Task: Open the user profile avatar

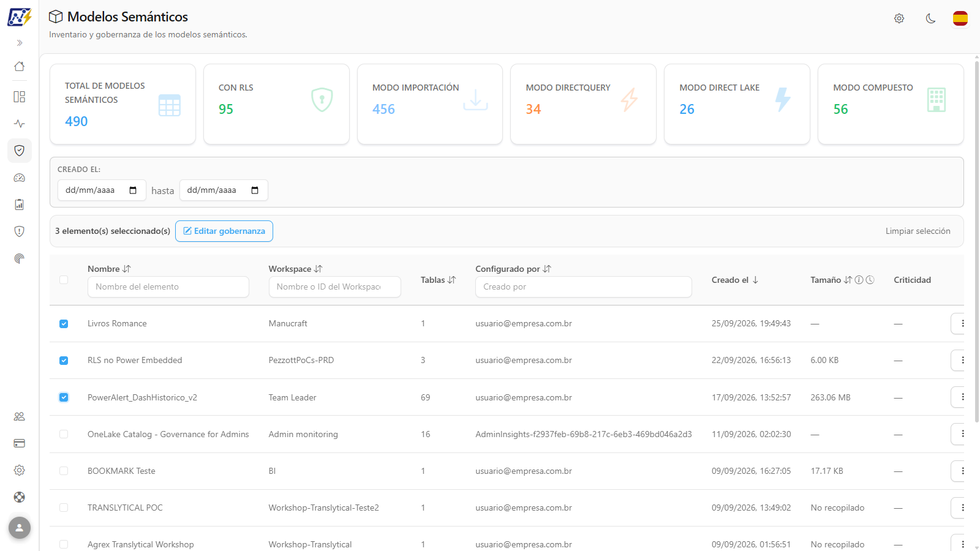Action: coord(20,528)
